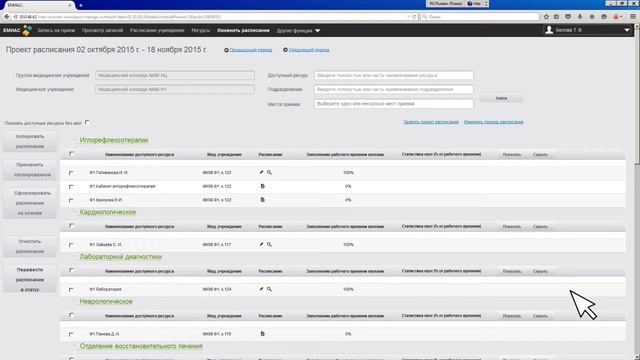Click 'Скрыть' in the Кардиологическое table header

coord(540,227)
